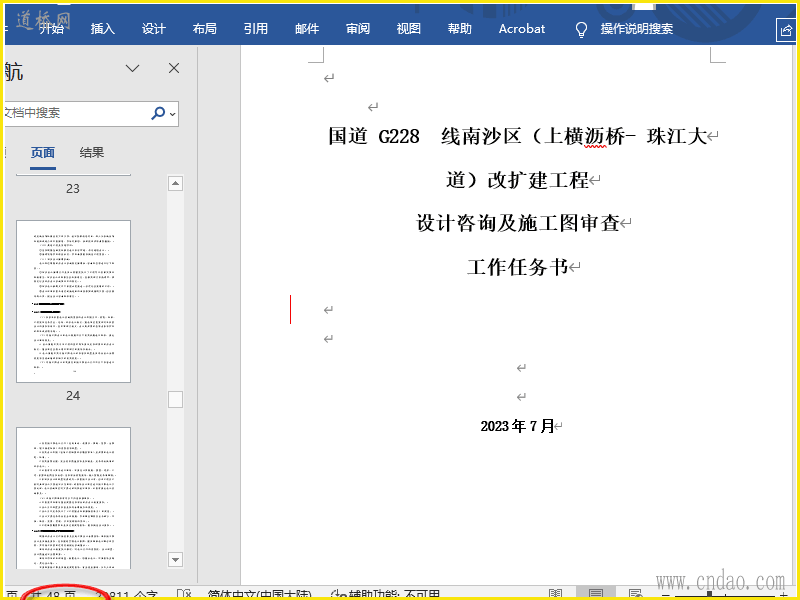Click the lightbulb Tell Me icon
Screen dimensions: 800x600
[x=581, y=30]
